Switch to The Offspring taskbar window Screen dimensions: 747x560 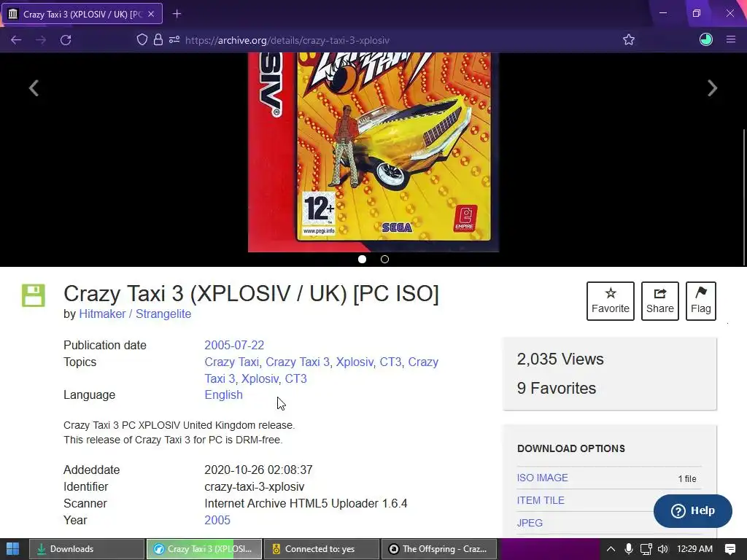tap(439, 549)
